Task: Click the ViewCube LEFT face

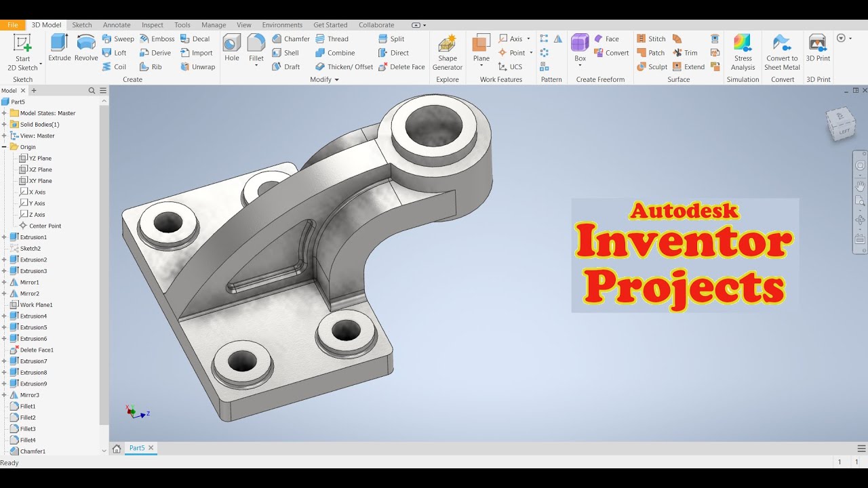Action: (843, 131)
